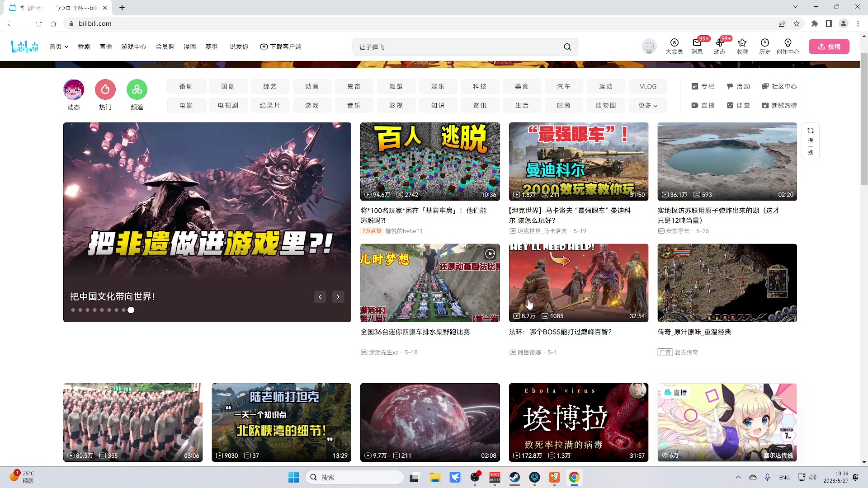This screenshot has height=488, width=868.
Task: Click the user avatar in header
Action: pos(649,46)
